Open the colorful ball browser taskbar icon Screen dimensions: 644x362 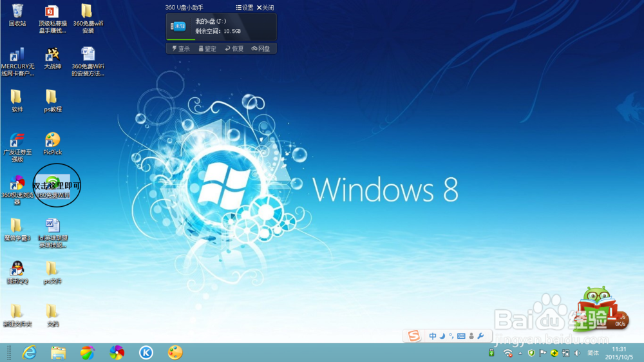pos(87,352)
